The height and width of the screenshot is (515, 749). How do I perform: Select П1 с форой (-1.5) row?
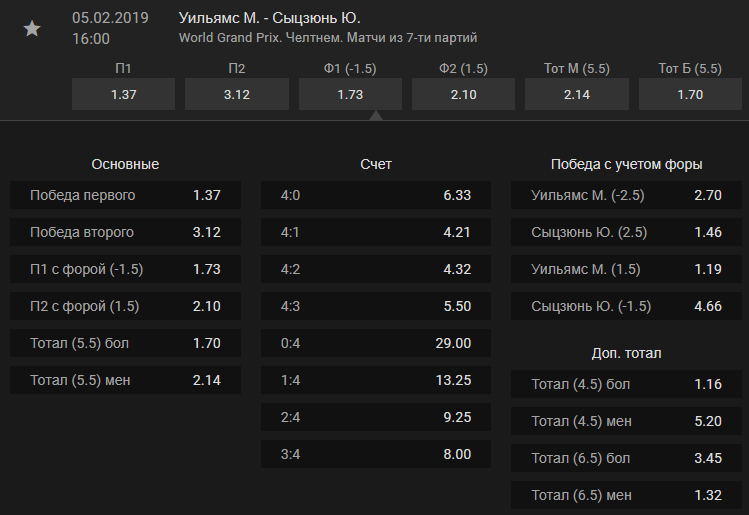tap(125, 269)
